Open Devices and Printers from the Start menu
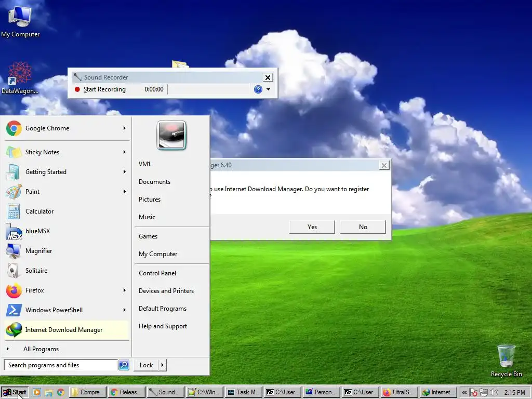Screen dimensions: 532x399 click(166, 291)
